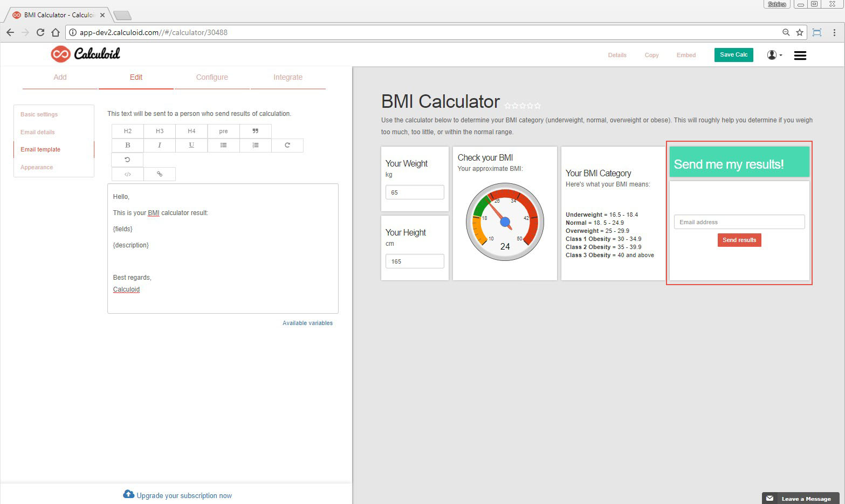The height and width of the screenshot is (504, 845).
Task: Click inside the email template text editor
Action: point(223,248)
